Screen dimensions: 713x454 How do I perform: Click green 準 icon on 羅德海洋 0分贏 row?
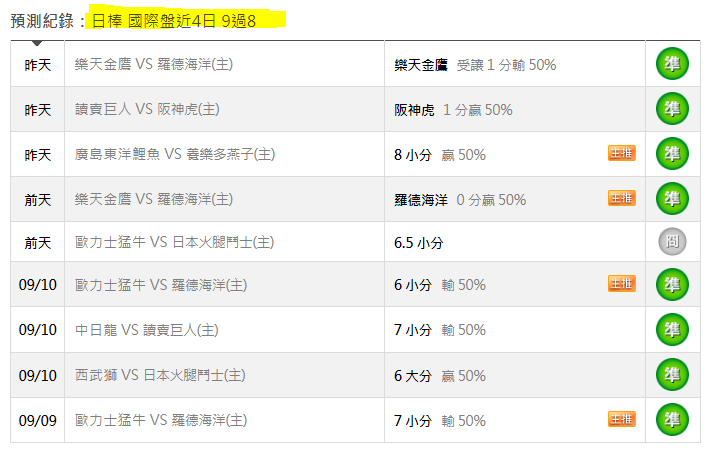pos(672,199)
